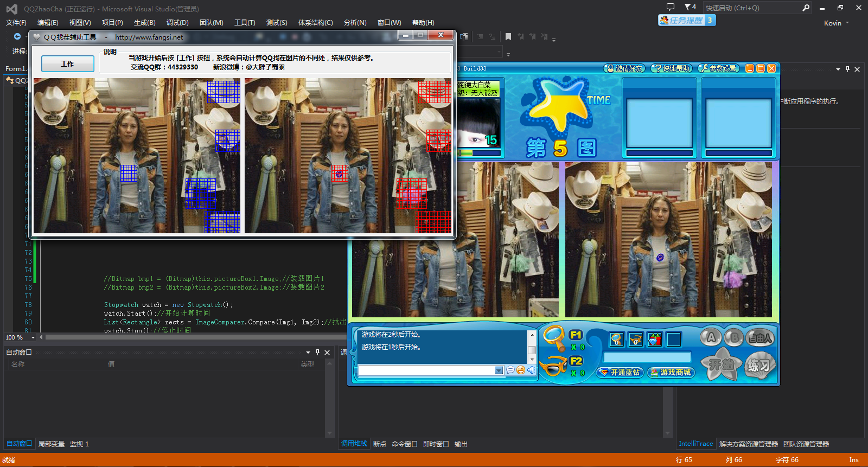The image size is (868, 467).
Task: Select team B bubble button
Action: [734, 338]
